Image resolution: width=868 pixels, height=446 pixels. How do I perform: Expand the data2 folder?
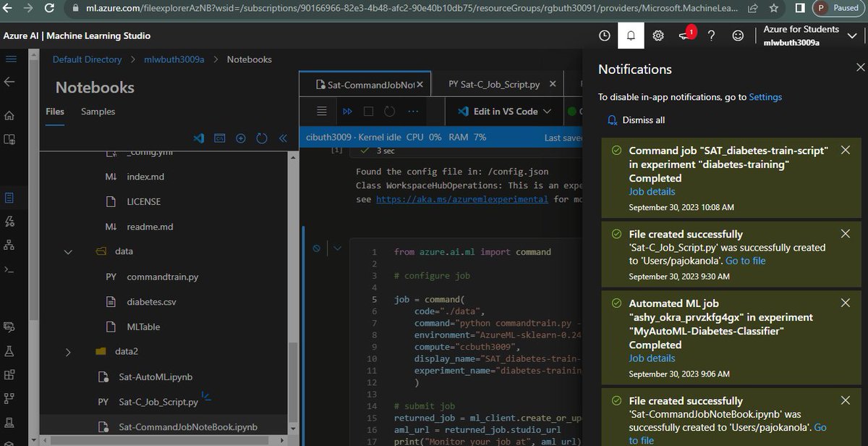pos(67,351)
